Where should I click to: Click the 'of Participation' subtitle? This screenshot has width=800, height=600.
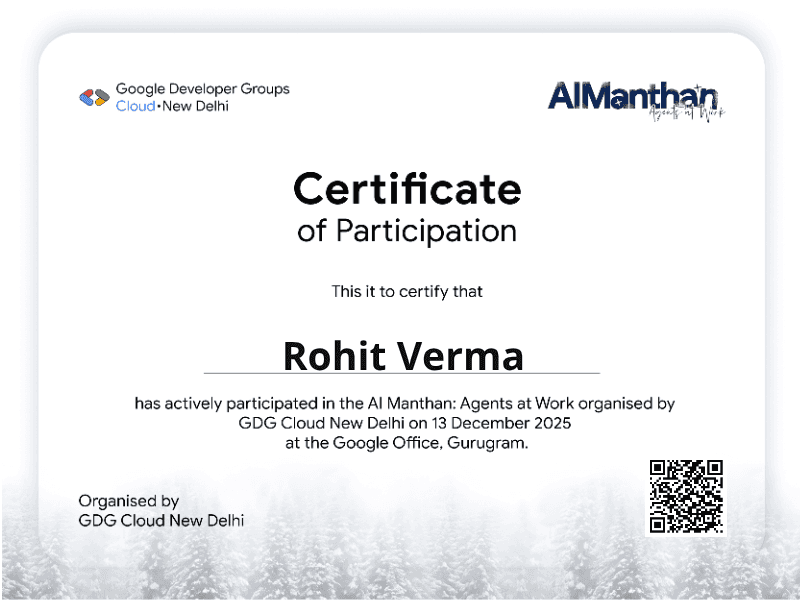(x=407, y=231)
